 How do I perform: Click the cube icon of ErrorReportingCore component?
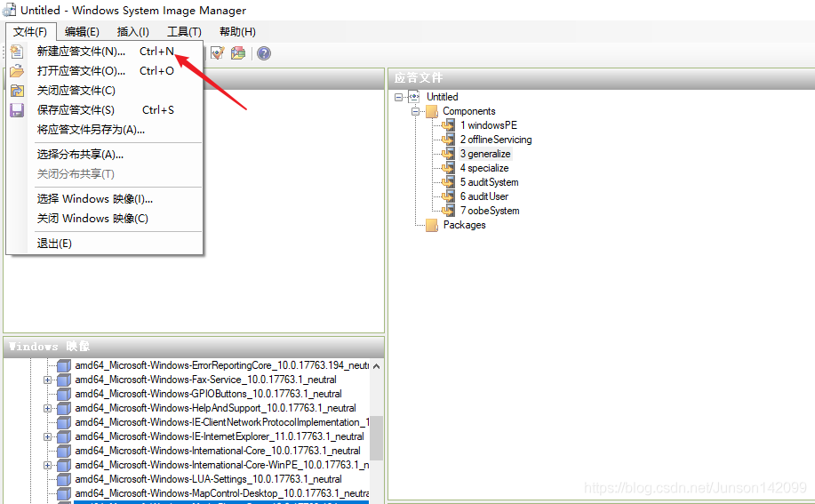click(x=64, y=365)
